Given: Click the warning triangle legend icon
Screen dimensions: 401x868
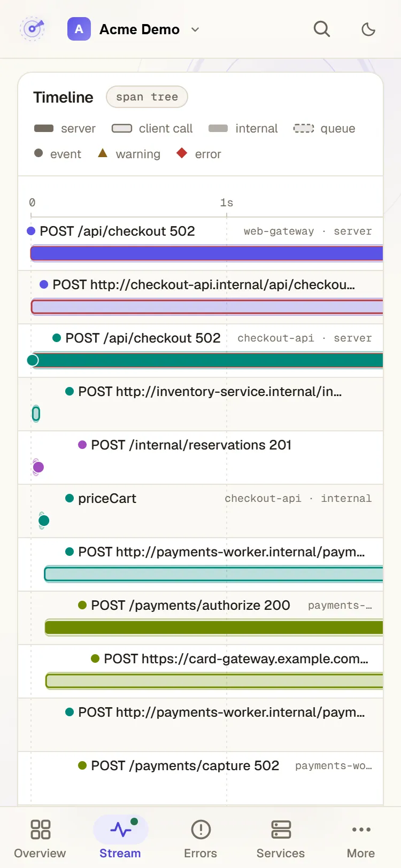Looking at the screenshot, I should point(103,153).
